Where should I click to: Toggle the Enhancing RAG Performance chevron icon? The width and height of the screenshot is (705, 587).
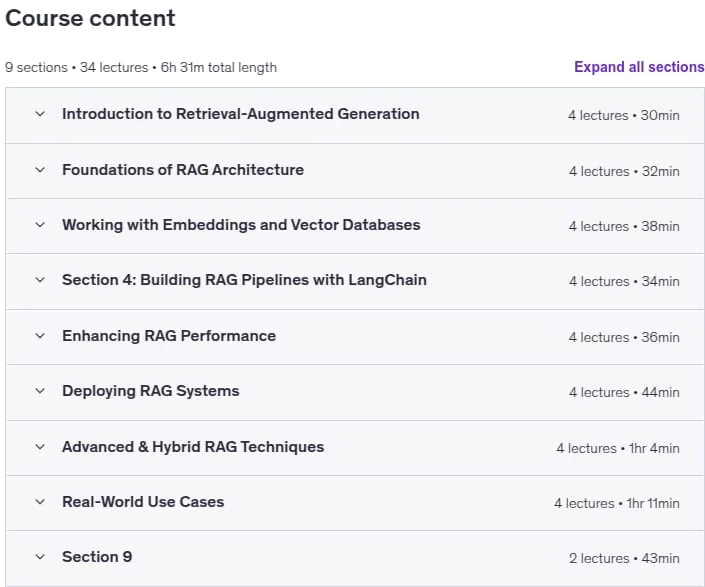[x=40, y=336]
